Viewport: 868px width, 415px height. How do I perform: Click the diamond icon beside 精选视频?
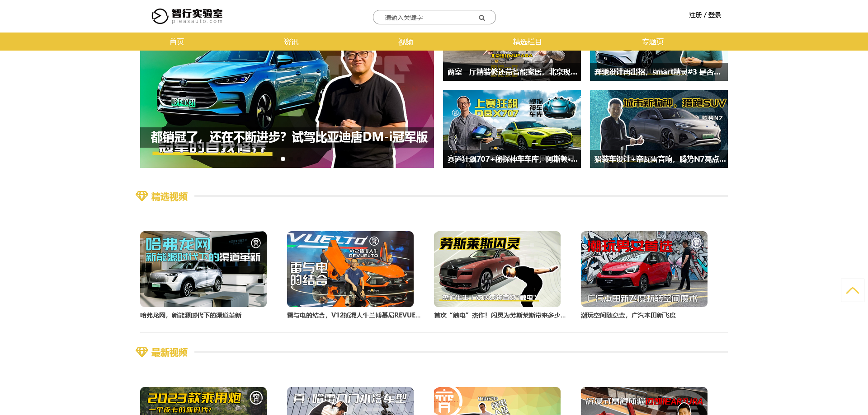tap(142, 196)
